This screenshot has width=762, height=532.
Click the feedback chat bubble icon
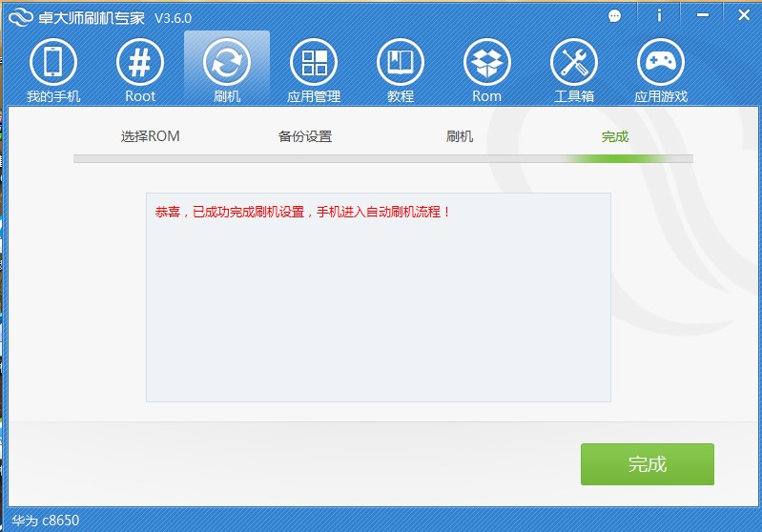615,16
